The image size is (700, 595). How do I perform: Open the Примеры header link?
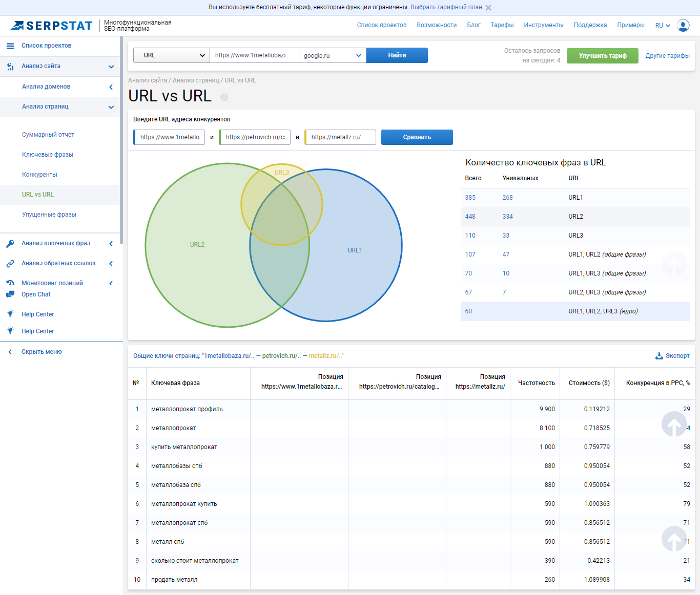coord(631,25)
